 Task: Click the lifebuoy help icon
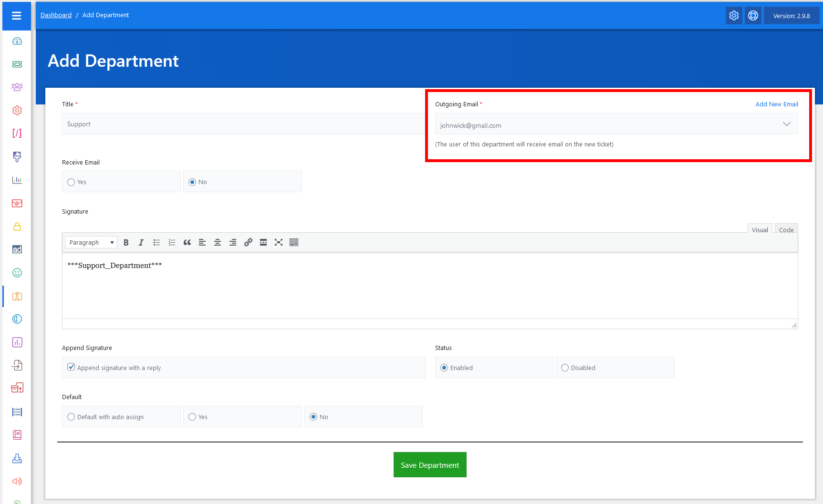(x=753, y=16)
